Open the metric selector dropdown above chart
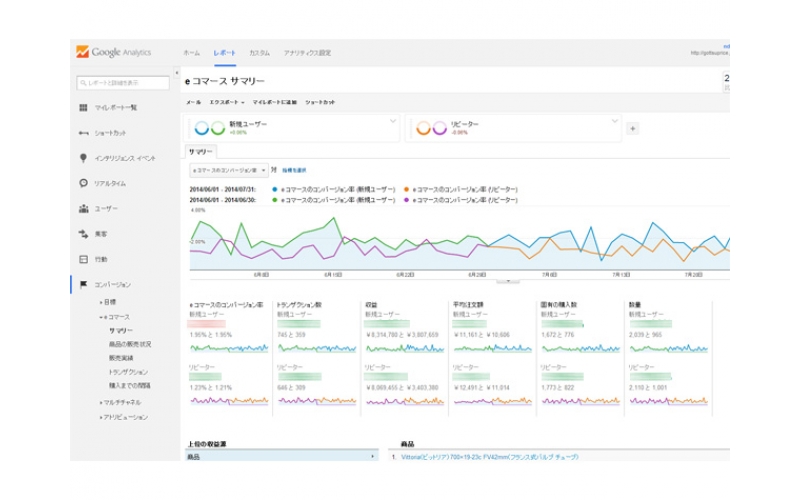The width and height of the screenshot is (800, 500). click(x=228, y=170)
